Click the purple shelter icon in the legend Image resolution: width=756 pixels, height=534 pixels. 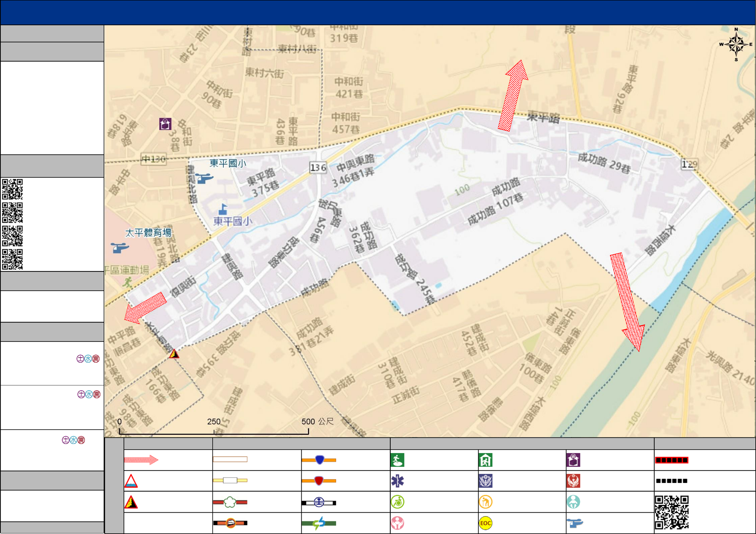pyautogui.click(x=573, y=460)
